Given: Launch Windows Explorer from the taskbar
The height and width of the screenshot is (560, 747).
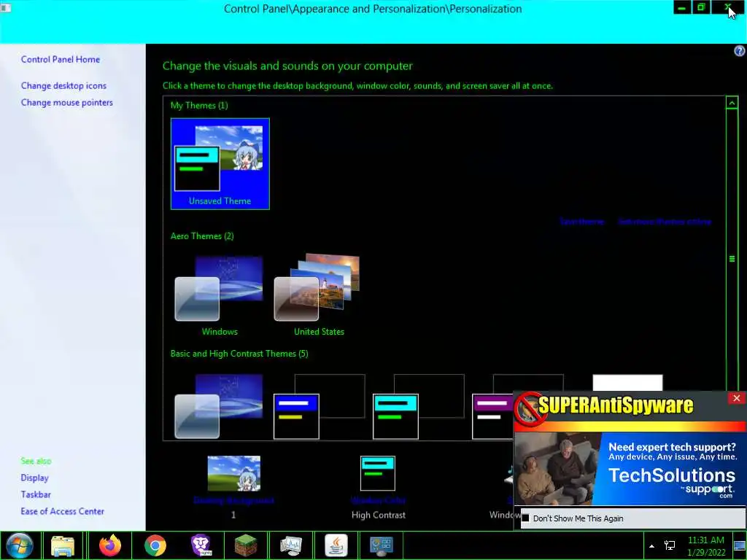Looking at the screenshot, I should click(63, 545).
